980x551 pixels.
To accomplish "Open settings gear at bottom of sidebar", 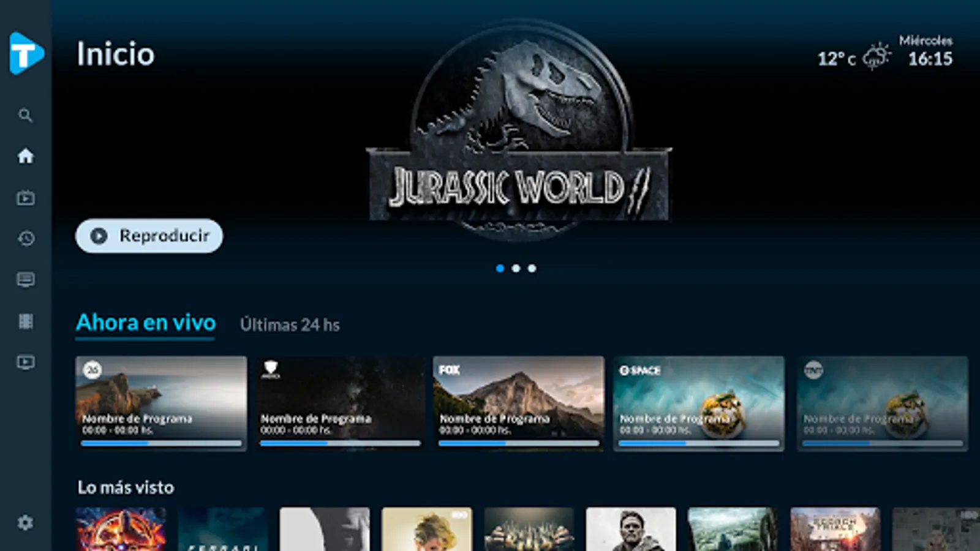I will 25,523.
